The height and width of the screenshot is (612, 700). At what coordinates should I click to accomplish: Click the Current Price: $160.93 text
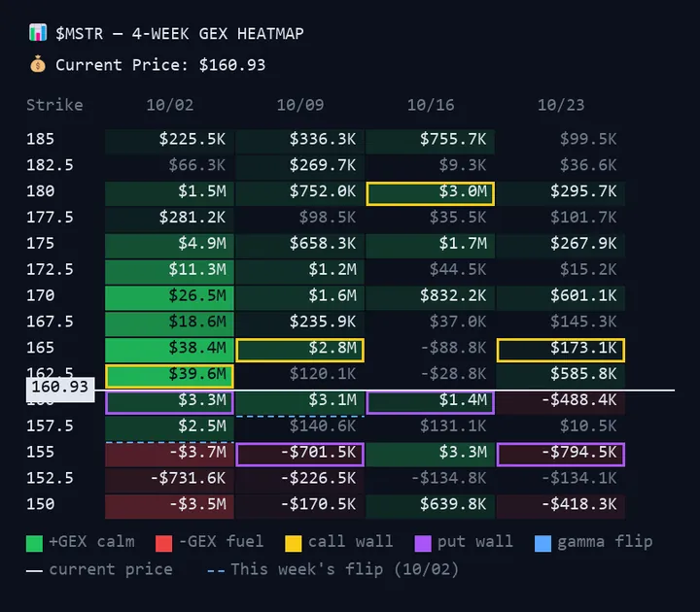pos(160,65)
